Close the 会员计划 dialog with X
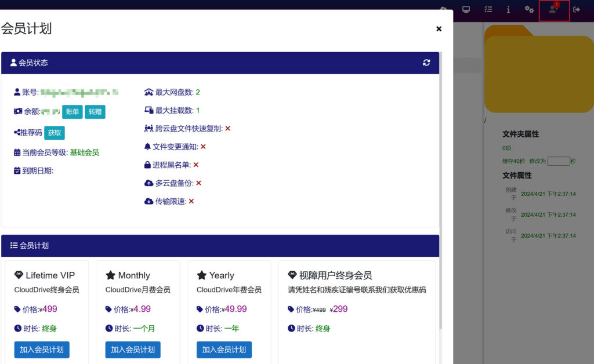This screenshot has width=594, height=364. pos(439,29)
